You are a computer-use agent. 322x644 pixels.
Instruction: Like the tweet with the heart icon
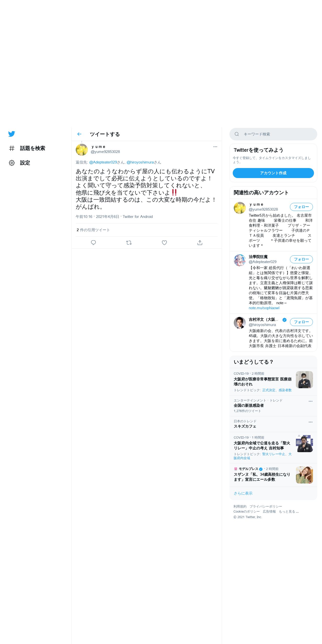[x=164, y=243]
